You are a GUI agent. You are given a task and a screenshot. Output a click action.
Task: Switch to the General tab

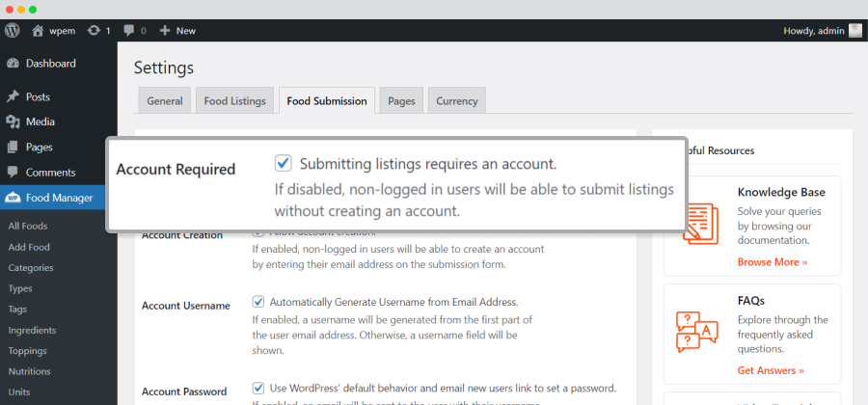164,100
